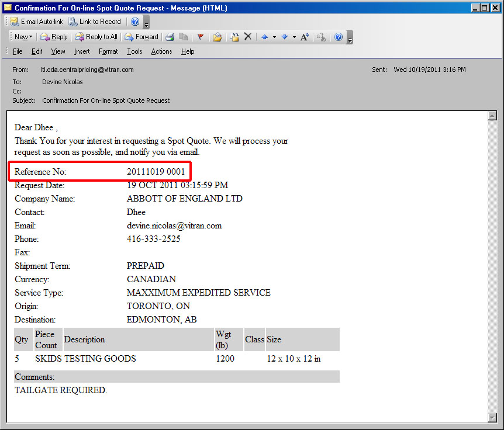Open the Actions menu

161,51
